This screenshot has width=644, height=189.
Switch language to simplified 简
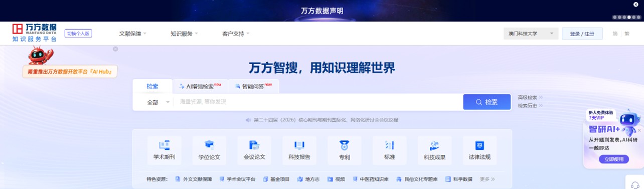coord(615,34)
